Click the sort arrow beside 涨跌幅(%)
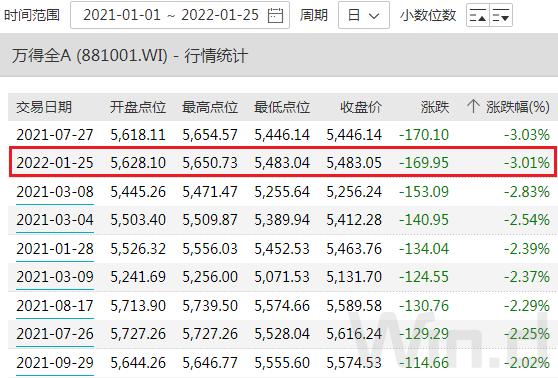The image size is (558, 378). 473,106
